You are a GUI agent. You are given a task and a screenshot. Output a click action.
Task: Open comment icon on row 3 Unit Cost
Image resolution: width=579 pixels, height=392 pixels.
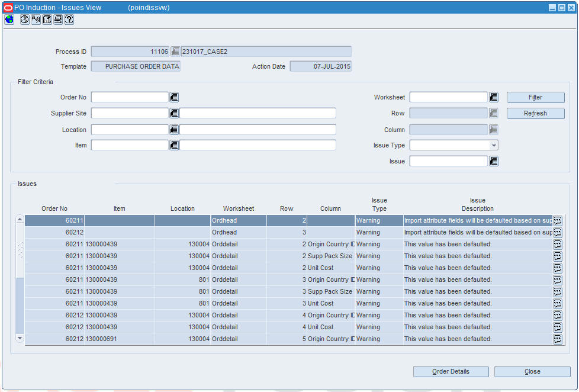(x=558, y=303)
